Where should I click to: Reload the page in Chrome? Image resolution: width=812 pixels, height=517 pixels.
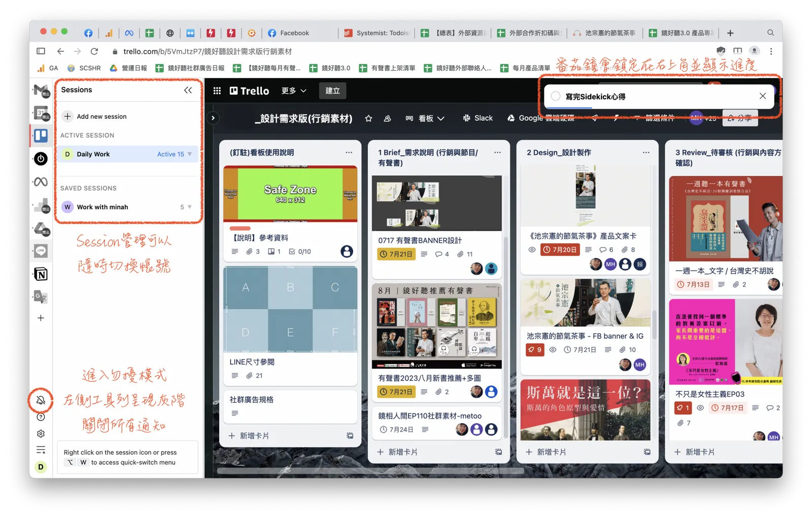(94, 51)
